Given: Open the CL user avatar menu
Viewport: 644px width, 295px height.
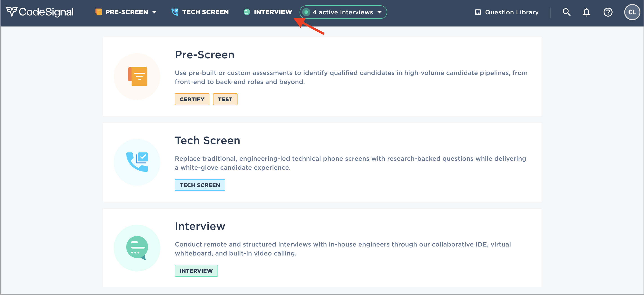Looking at the screenshot, I should (x=632, y=12).
